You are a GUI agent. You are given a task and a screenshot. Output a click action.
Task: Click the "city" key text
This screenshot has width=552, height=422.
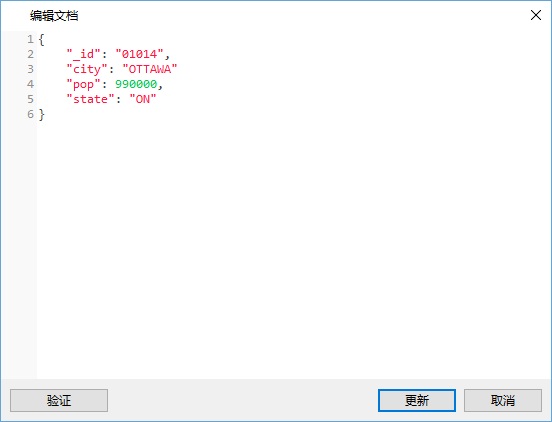pos(87,69)
